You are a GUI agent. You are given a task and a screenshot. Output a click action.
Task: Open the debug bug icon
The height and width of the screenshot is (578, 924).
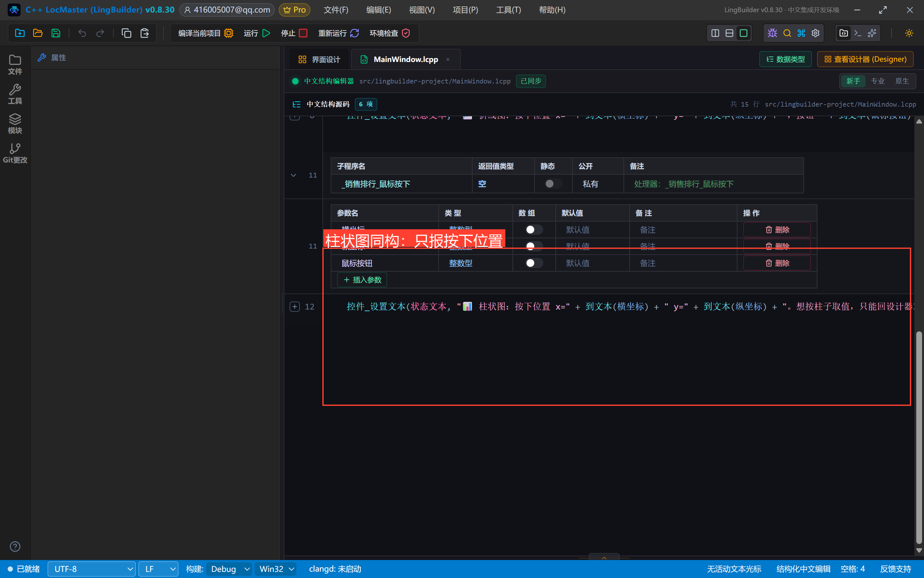[x=772, y=33]
